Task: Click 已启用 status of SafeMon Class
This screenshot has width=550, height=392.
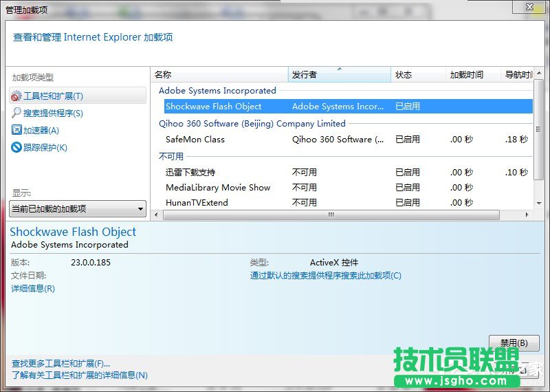Action: click(407, 140)
